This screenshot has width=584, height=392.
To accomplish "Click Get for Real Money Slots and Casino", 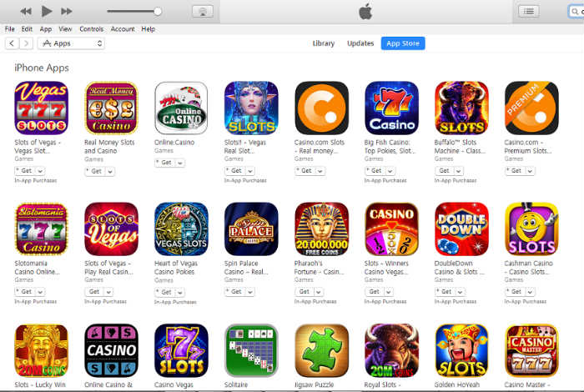I will pos(95,171).
